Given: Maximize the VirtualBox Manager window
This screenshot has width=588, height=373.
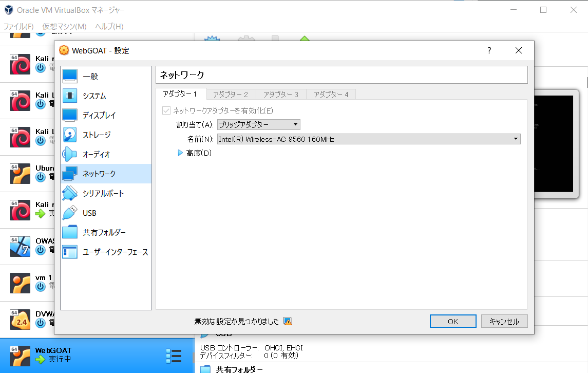Looking at the screenshot, I should [543, 10].
